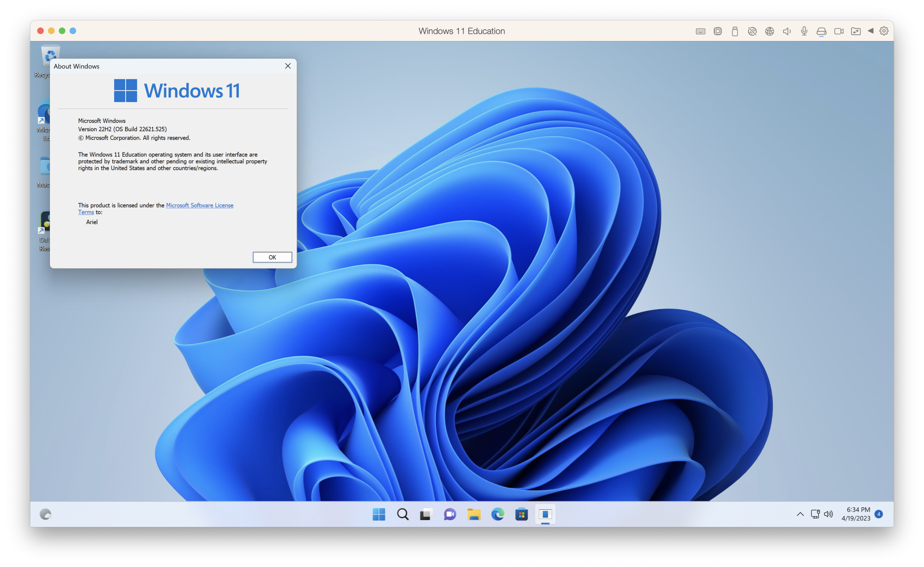Open File Explorer from taskbar
The height and width of the screenshot is (567, 924).
click(x=474, y=514)
